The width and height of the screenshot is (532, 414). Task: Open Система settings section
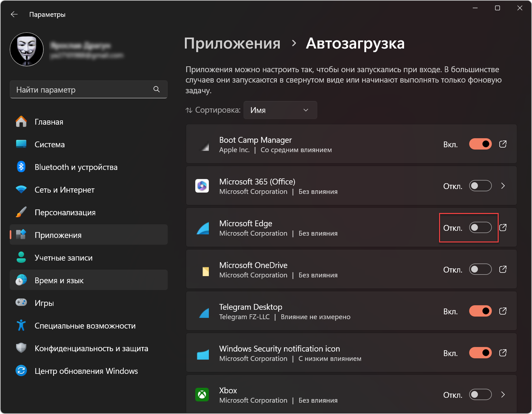coord(88,144)
